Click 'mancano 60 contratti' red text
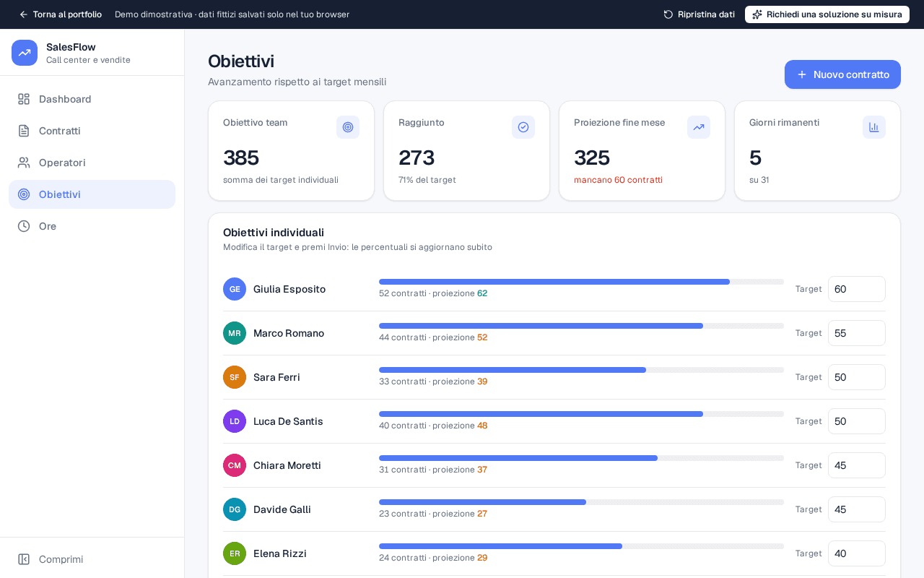 point(618,180)
